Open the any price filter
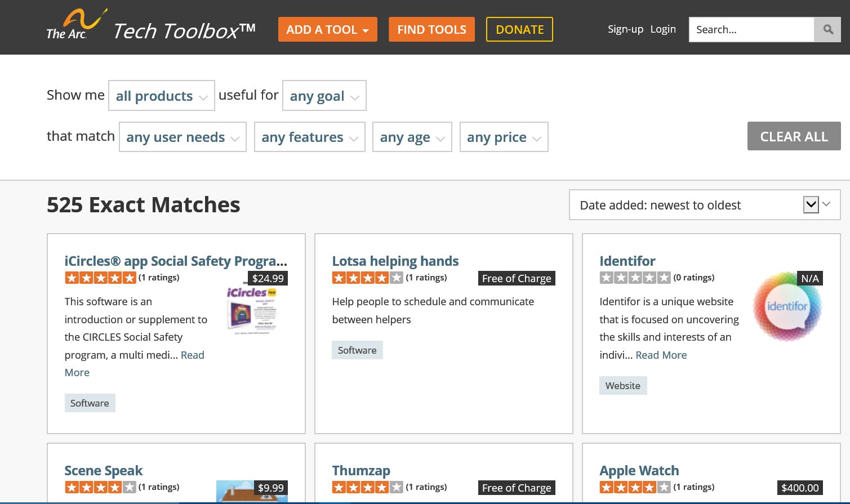 coord(504,137)
